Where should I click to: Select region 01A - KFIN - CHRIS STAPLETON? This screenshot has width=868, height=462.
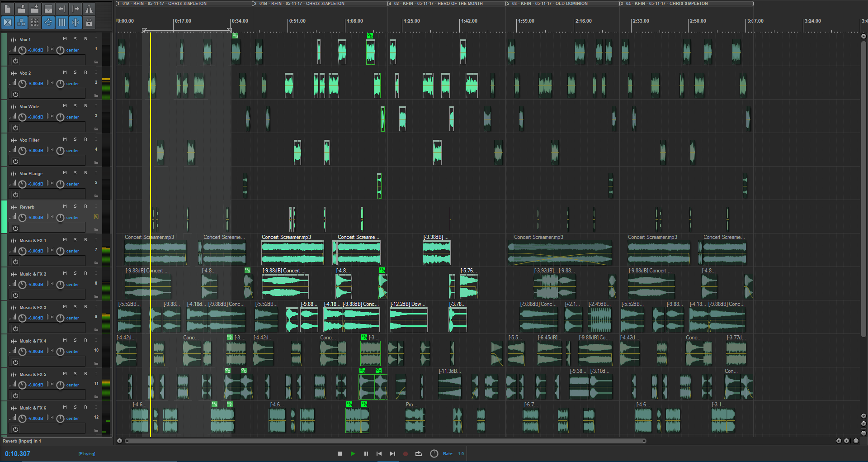point(184,3)
